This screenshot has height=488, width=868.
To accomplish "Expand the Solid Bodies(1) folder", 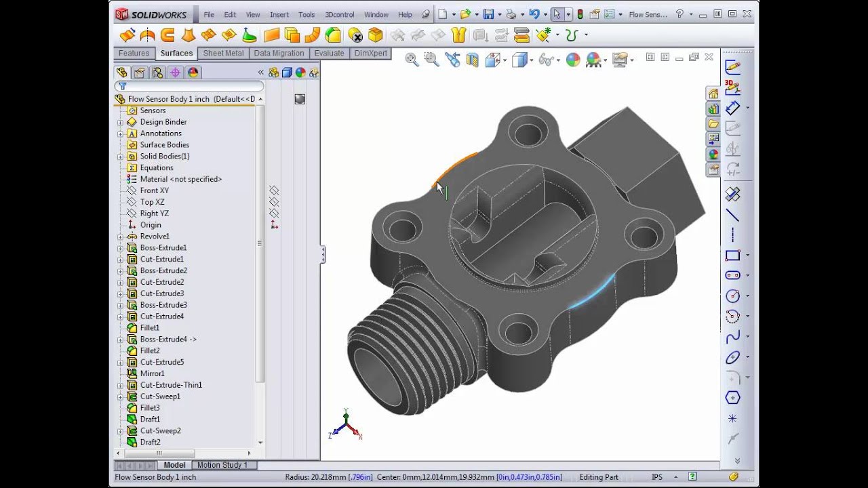I will pos(121,157).
